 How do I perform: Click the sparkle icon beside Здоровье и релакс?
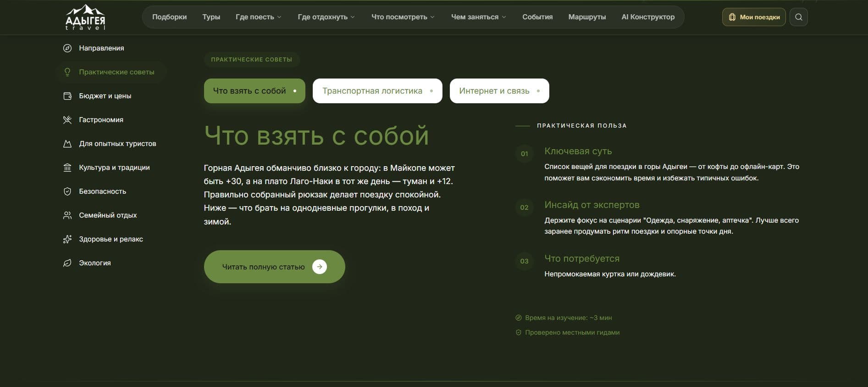pos(67,239)
